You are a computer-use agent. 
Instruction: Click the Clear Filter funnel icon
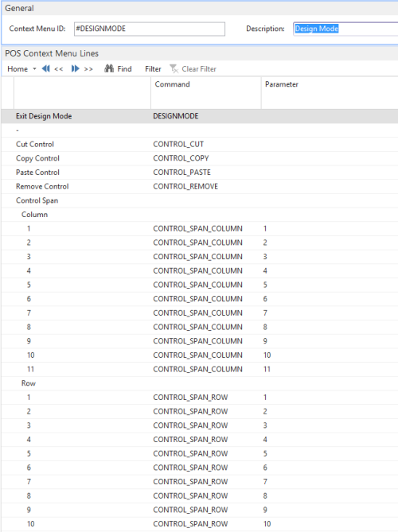174,69
